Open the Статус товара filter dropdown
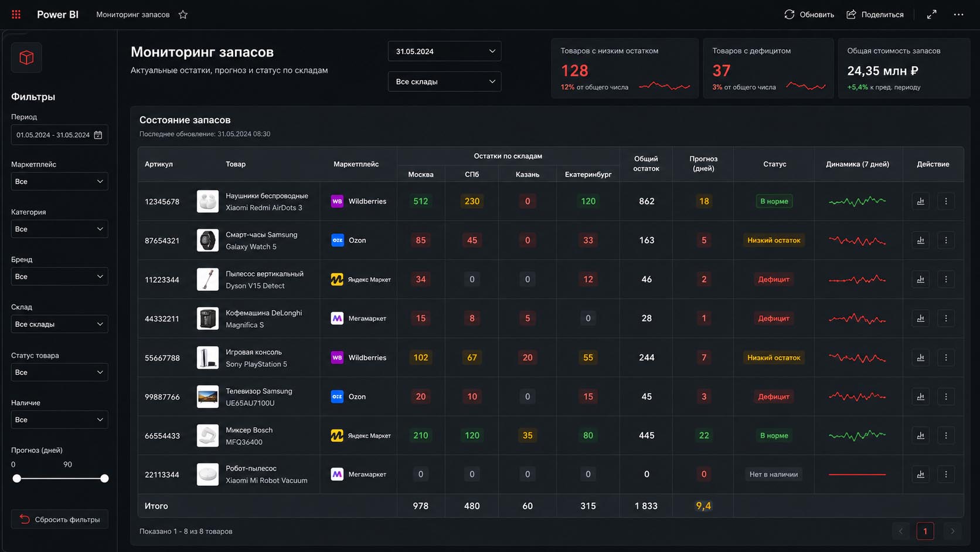 click(59, 372)
